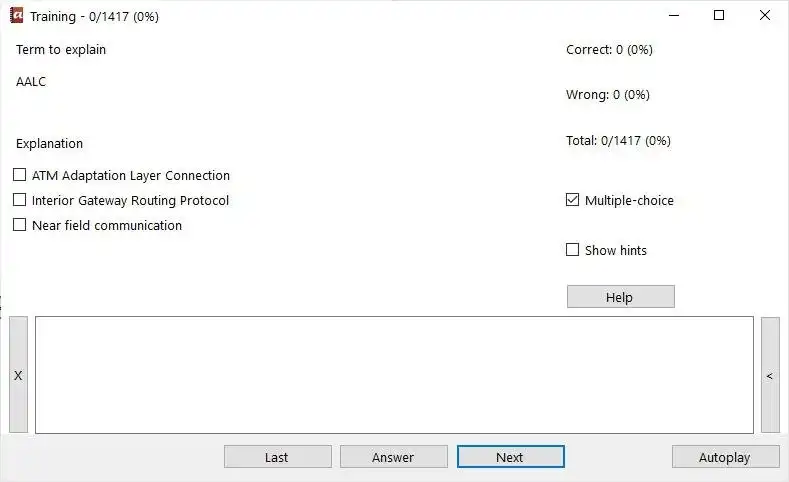The height and width of the screenshot is (482, 789).
Task: Click the < button right of the text area
Action: pos(769,375)
